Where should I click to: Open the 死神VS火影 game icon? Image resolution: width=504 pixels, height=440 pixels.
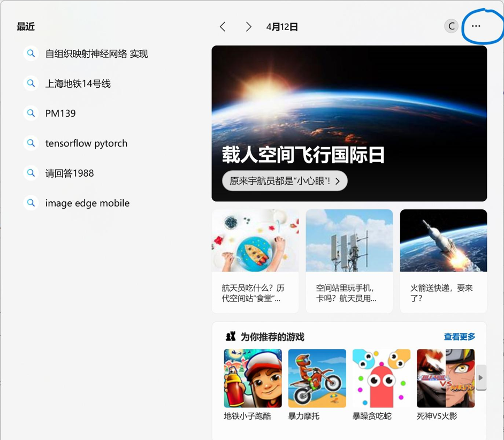(445, 378)
